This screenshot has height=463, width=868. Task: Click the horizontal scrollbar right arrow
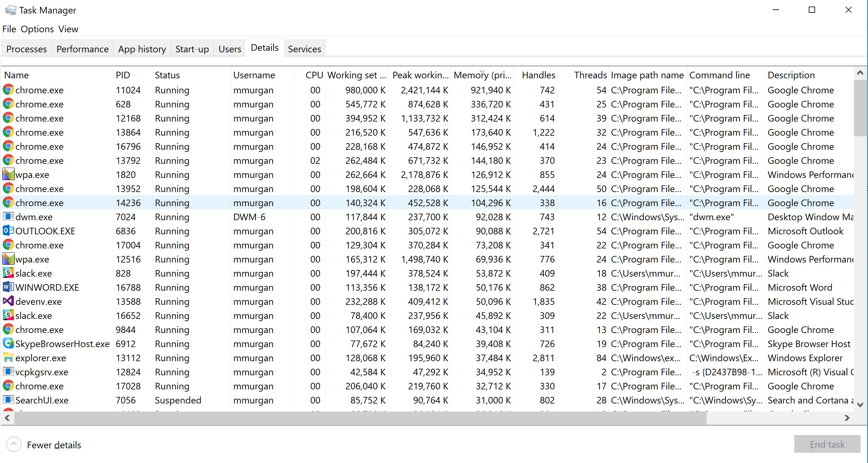[x=847, y=418]
